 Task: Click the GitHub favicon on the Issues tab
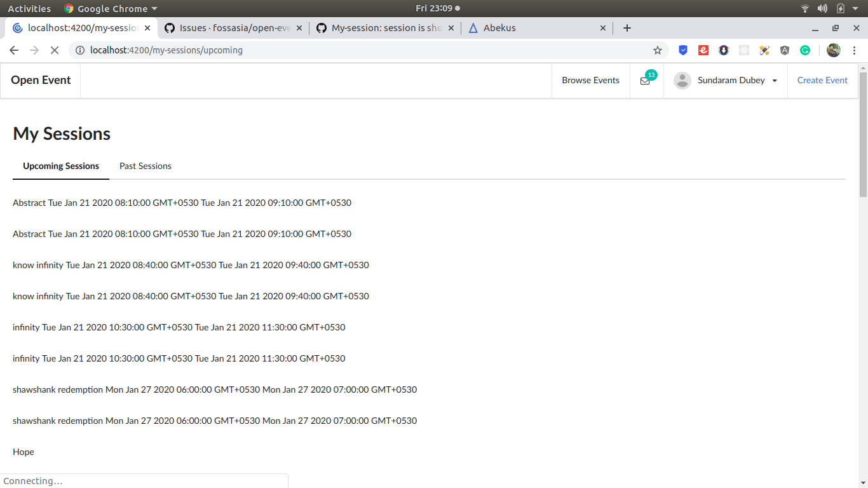click(x=169, y=28)
